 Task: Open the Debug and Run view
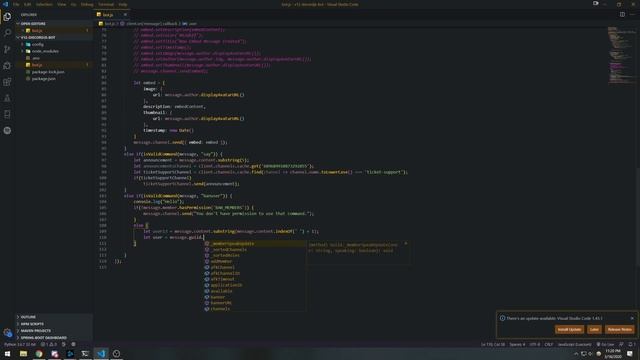click(7, 65)
